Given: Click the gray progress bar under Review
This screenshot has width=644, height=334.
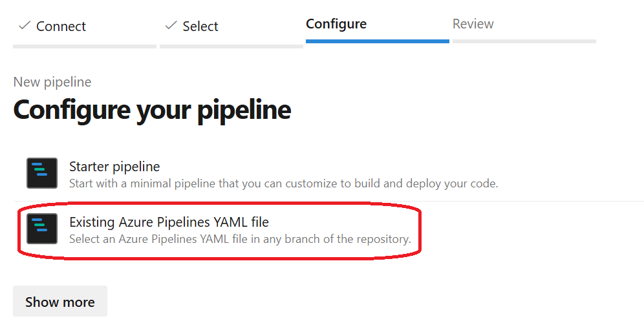Looking at the screenshot, I should tap(524, 41).
